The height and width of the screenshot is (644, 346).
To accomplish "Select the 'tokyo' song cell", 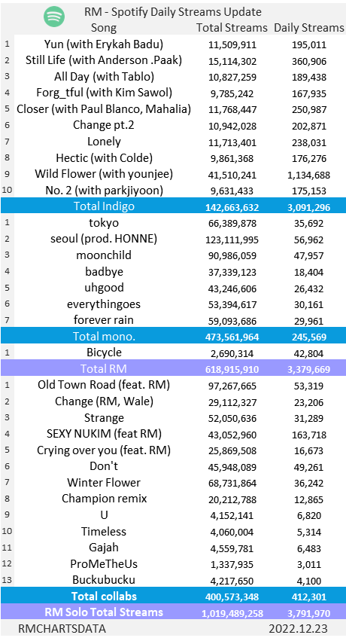I will (104, 223).
